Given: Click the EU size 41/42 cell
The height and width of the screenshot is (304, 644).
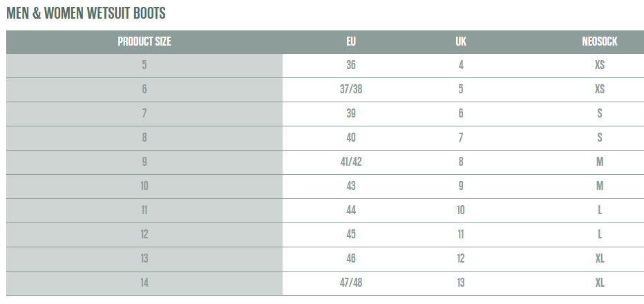Looking at the screenshot, I should coord(351,162).
